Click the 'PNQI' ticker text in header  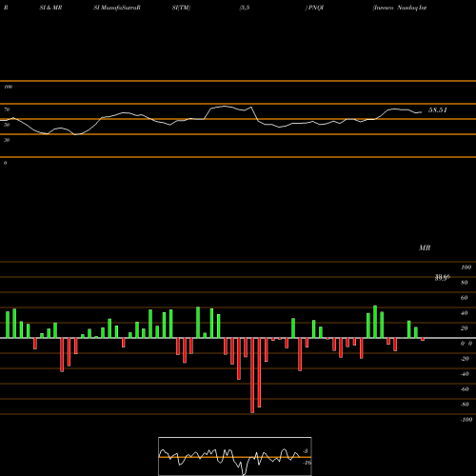point(316,8)
